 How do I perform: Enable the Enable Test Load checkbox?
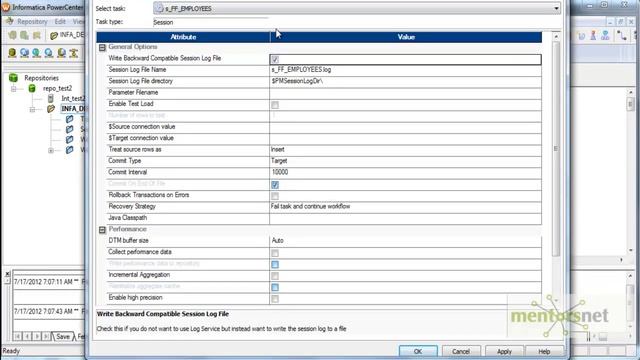[x=275, y=105]
